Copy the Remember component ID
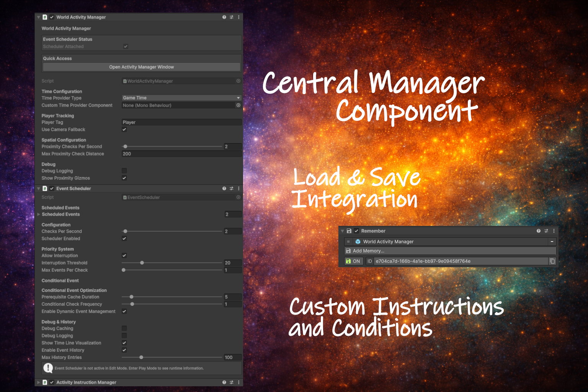 pyautogui.click(x=552, y=261)
